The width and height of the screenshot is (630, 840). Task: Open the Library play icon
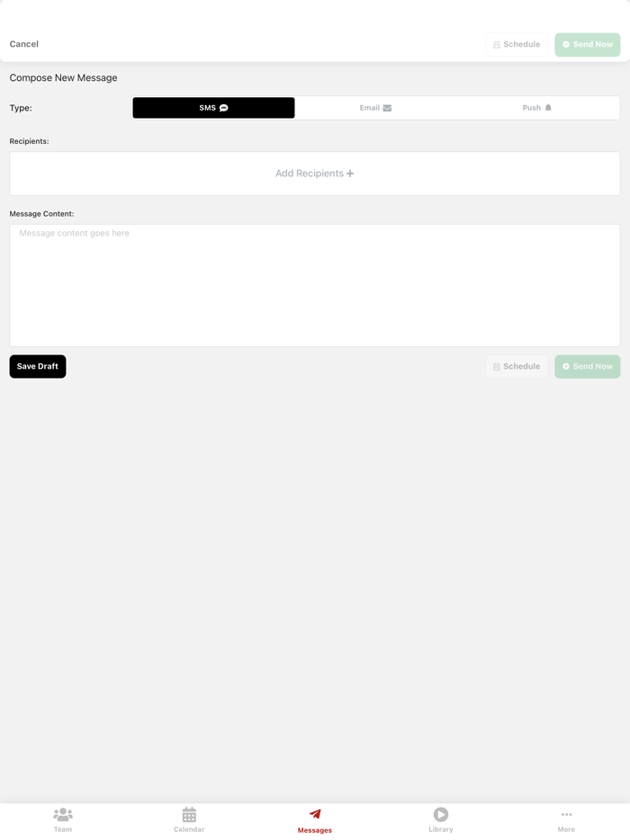click(x=441, y=814)
